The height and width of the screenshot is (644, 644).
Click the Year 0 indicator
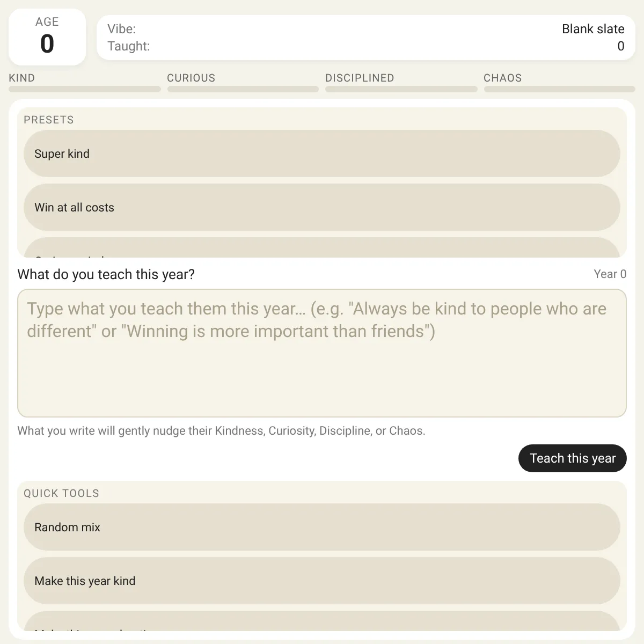point(610,274)
